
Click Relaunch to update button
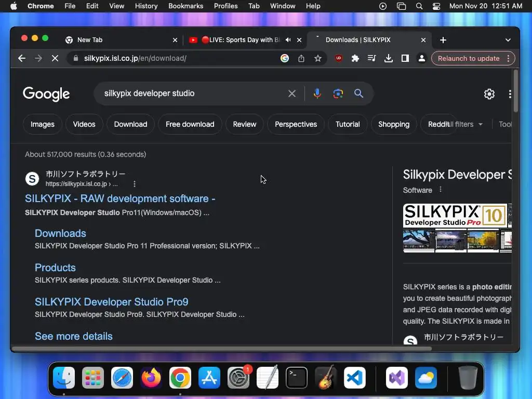468,58
